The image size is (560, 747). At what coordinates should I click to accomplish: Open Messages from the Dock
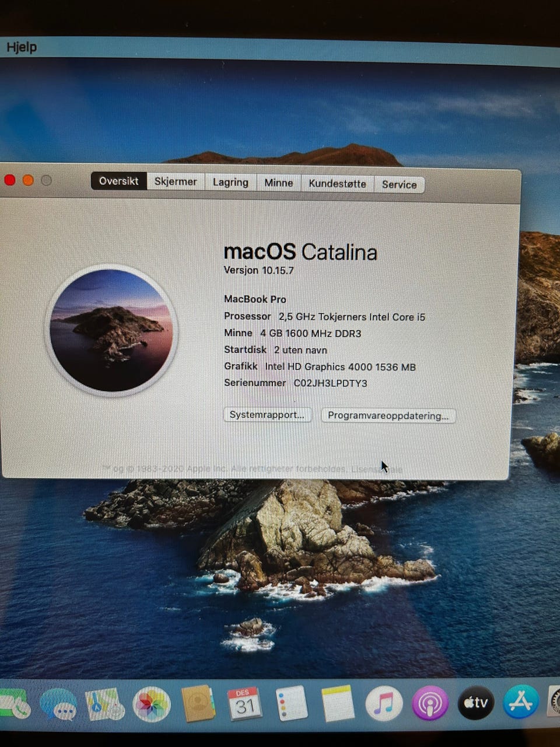[58, 704]
